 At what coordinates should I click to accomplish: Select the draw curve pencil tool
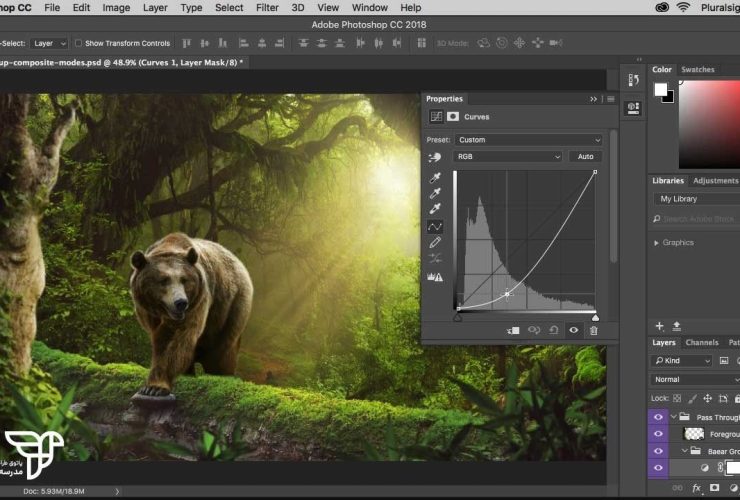coord(435,242)
